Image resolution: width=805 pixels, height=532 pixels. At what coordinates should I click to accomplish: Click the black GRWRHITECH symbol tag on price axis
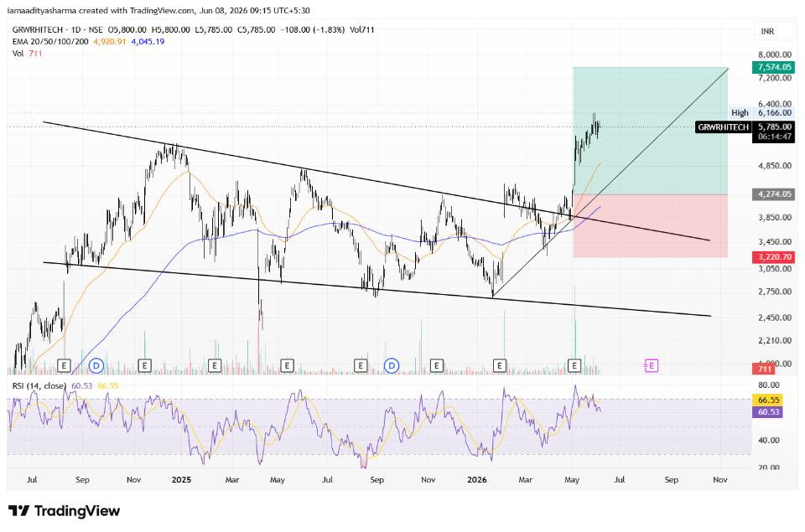[724, 127]
